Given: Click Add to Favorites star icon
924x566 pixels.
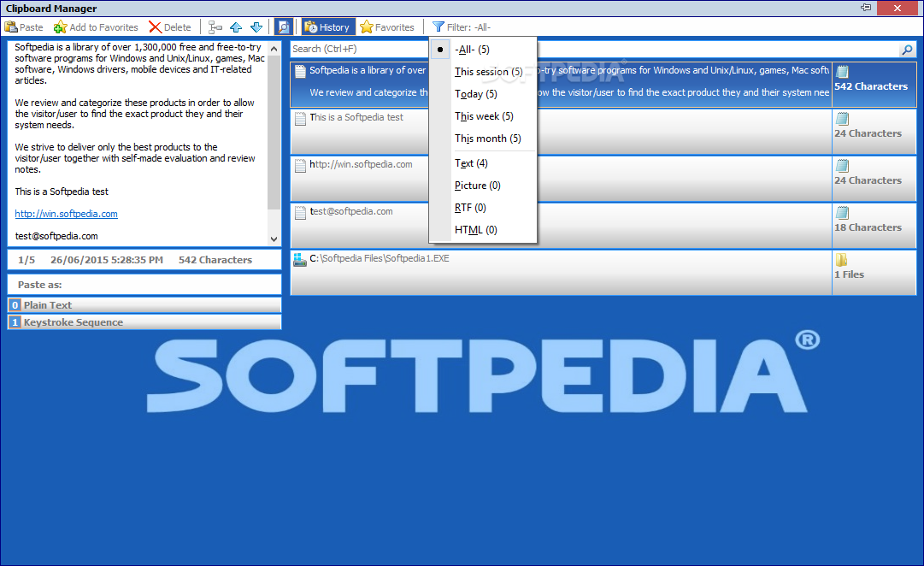Looking at the screenshot, I should click(60, 27).
